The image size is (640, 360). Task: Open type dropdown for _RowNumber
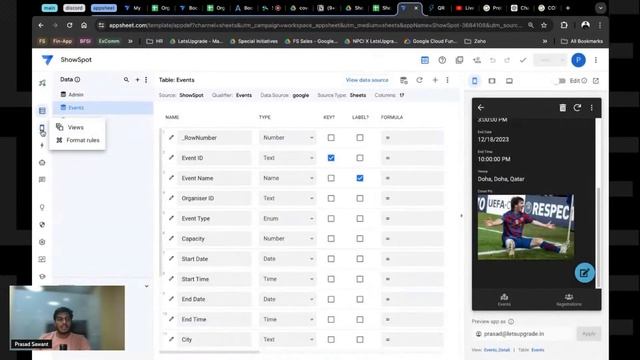click(x=287, y=138)
